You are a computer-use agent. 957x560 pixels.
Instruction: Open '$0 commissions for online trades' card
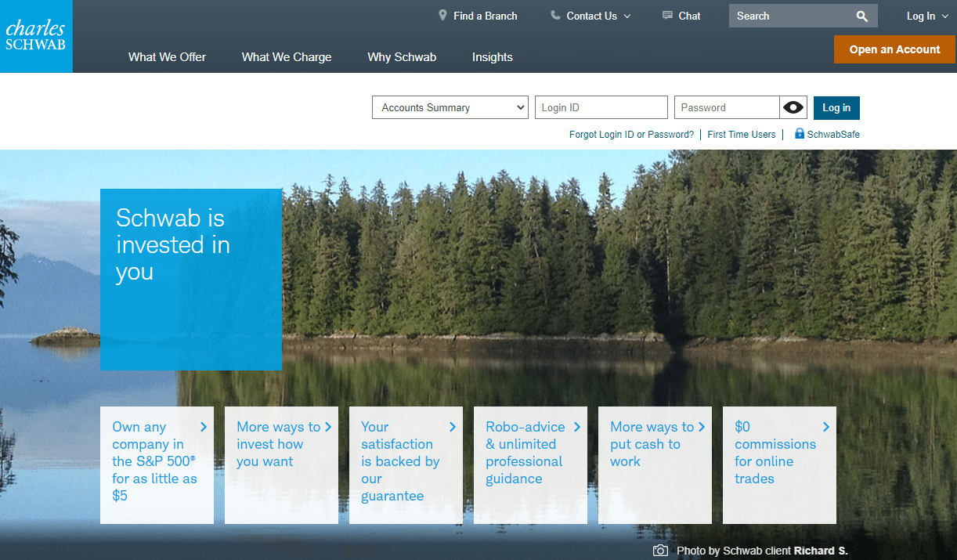779,465
